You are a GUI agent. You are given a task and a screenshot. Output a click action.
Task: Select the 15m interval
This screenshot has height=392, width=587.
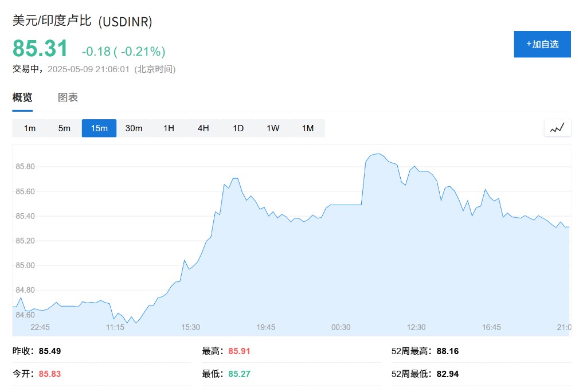[99, 128]
